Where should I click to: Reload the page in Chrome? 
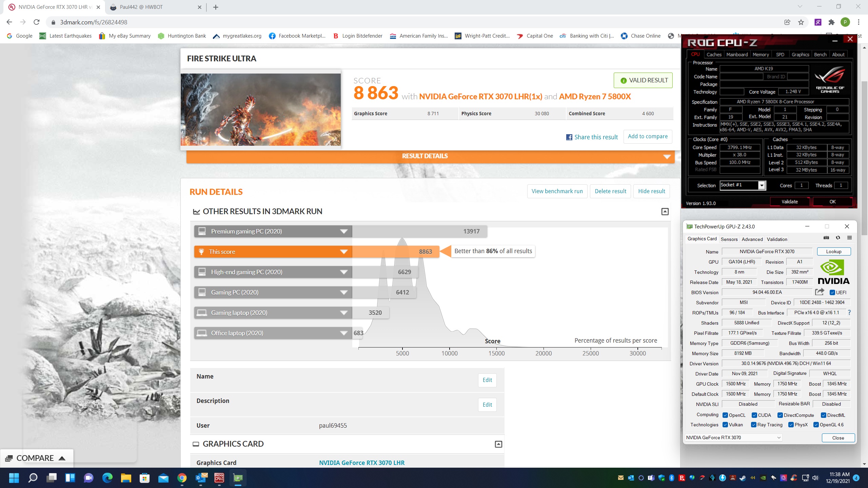(37, 22)
